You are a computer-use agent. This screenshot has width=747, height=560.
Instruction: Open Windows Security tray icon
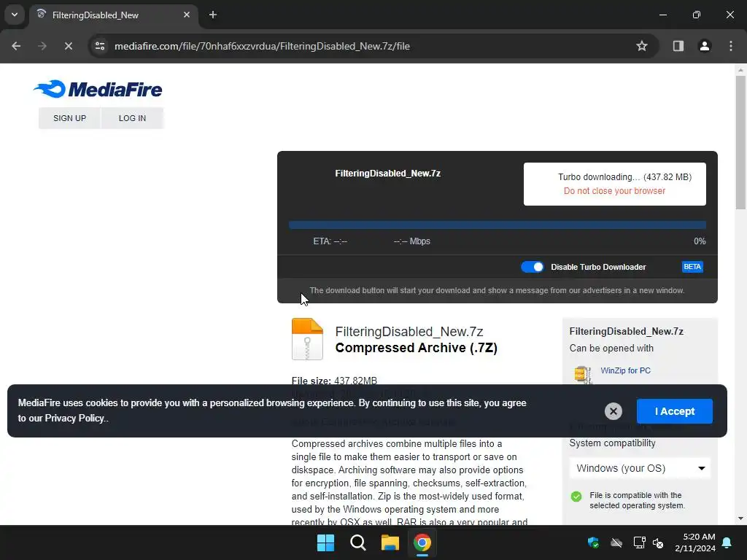(593, 542)
